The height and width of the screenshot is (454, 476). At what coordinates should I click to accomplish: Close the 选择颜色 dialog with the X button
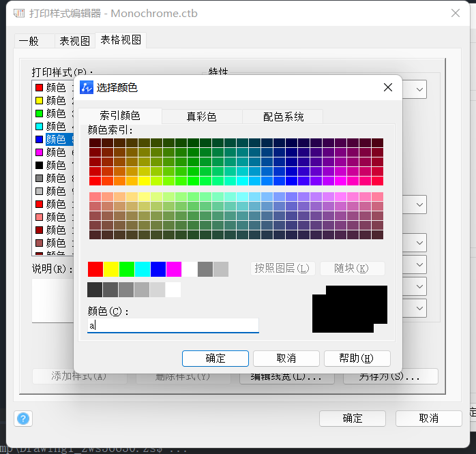point(387,87)
